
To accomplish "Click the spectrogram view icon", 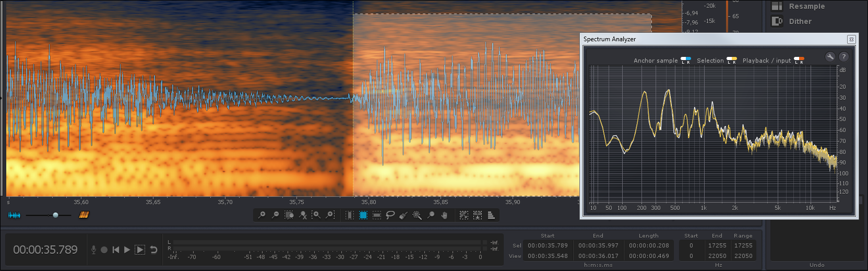I will coord(84,215).
